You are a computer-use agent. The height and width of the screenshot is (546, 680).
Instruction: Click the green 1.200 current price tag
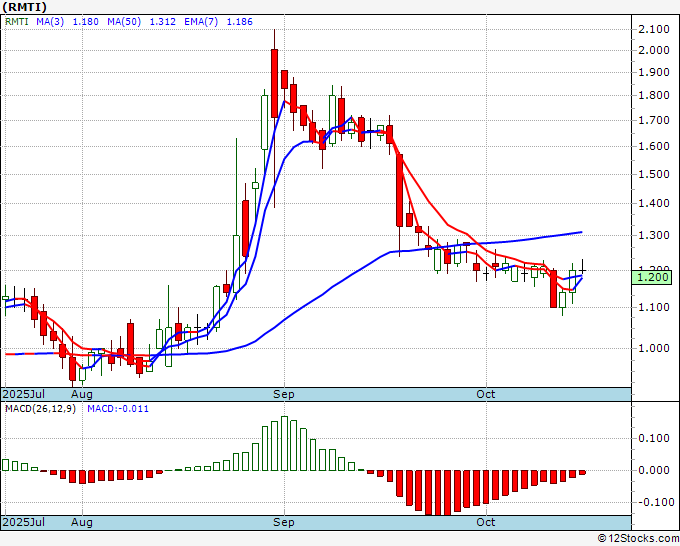651,277
